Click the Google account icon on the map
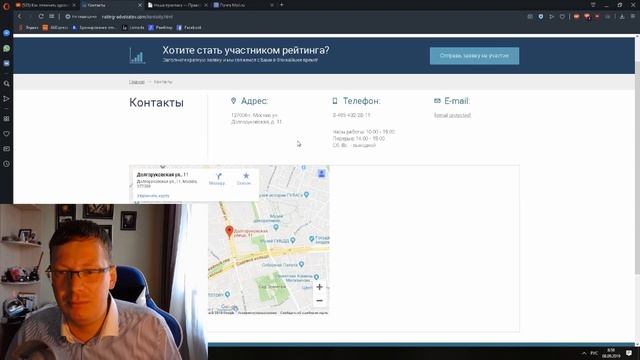640x360 pixels. coord(322,174)
